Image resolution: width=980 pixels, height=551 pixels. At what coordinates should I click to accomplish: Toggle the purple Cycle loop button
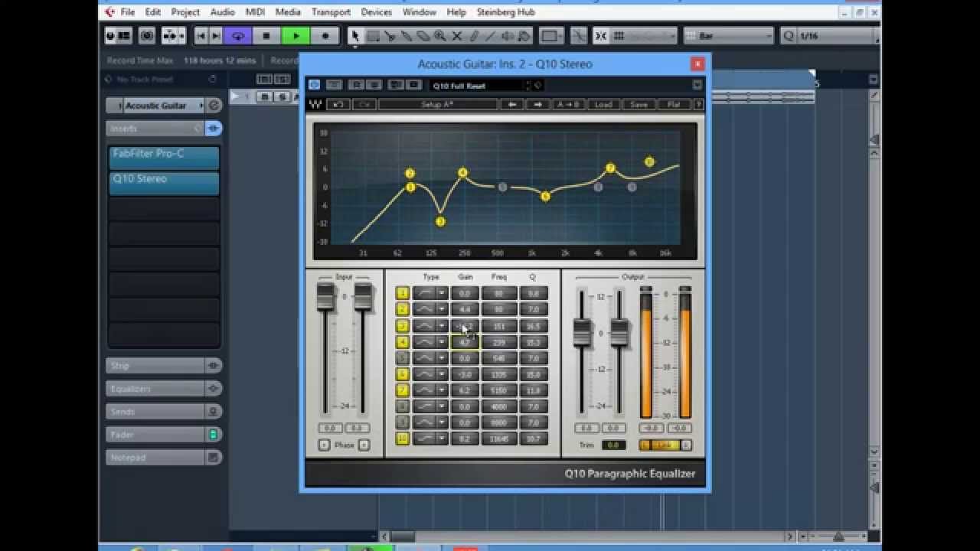click(x=238, y=35)
